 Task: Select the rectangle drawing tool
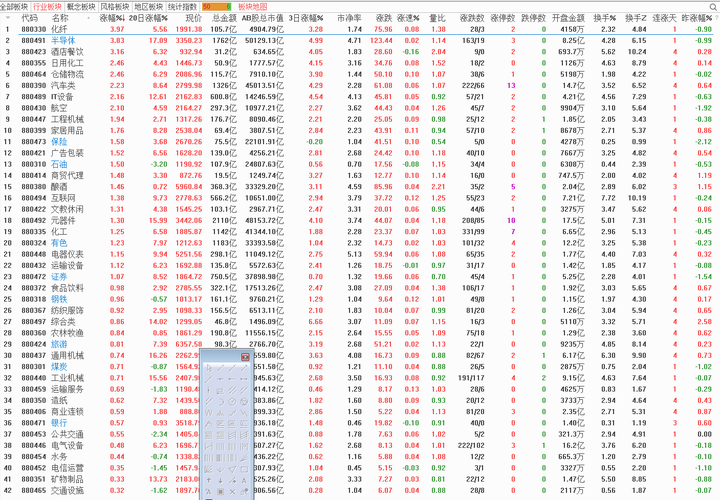[x=244, y=469]
